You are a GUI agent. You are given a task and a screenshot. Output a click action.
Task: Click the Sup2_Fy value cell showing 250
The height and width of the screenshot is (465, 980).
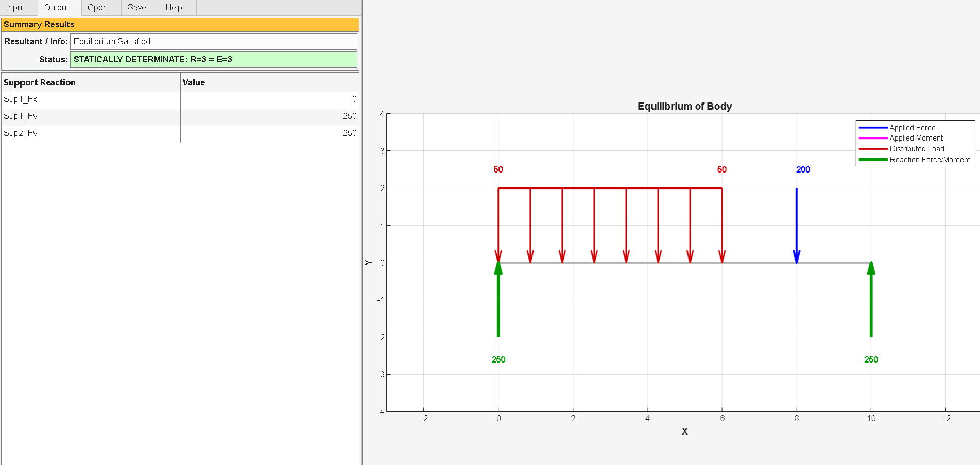(270, 133)
